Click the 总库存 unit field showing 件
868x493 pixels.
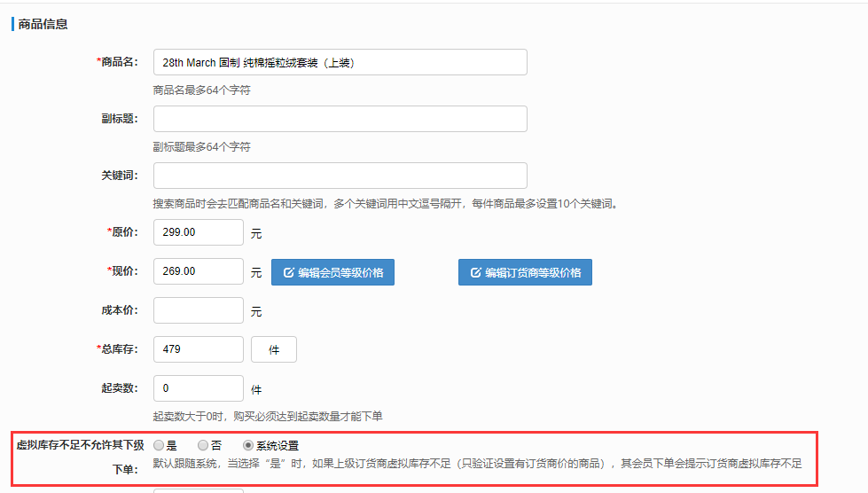click(x=274, y=349)
